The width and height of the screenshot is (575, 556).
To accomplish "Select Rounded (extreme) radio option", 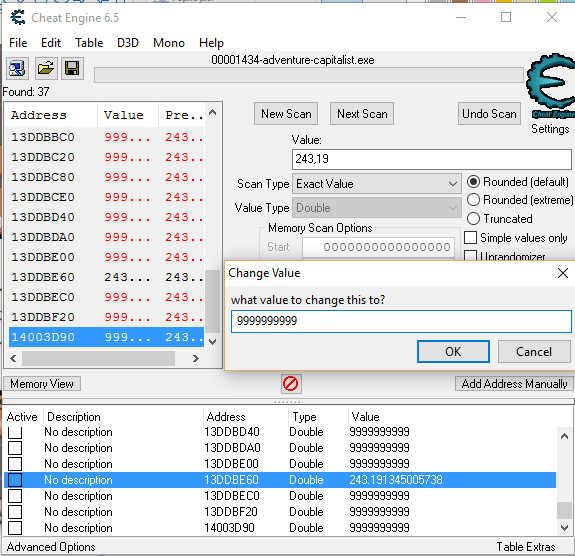I will (x=473, y=200).
